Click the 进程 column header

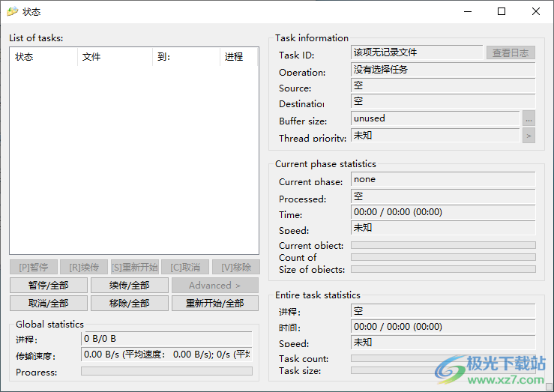[x=239, y=56]
